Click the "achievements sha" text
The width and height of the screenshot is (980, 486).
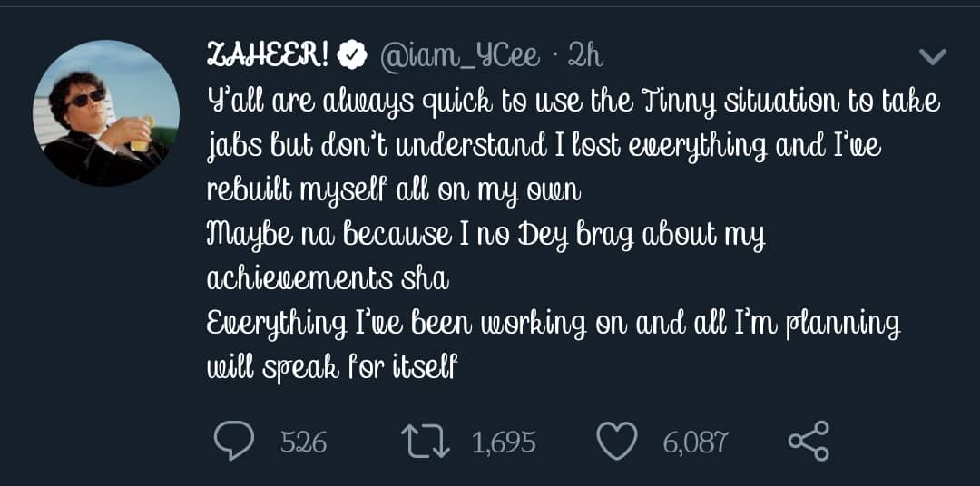(x=328, y=278)
